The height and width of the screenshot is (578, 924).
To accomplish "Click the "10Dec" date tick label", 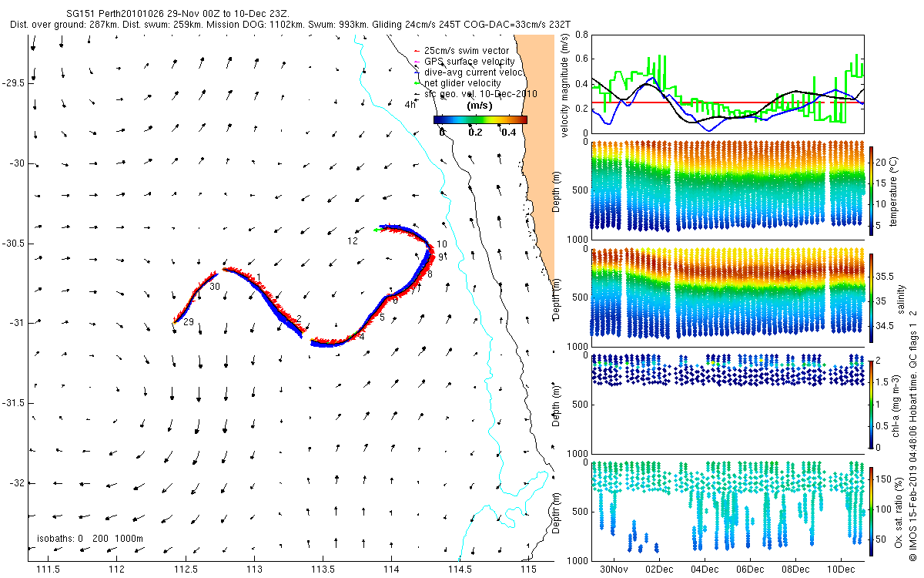I will point(841,570).
